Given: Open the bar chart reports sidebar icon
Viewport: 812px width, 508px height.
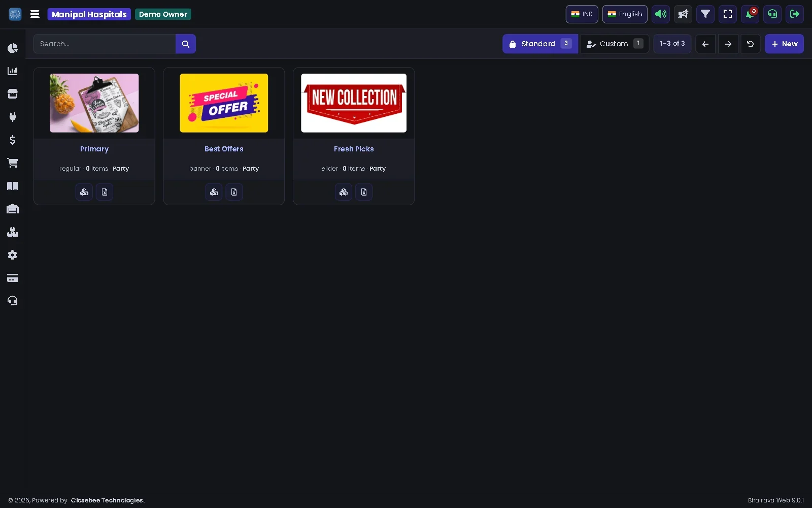Looking at the screenshot, I should point(13,71).
